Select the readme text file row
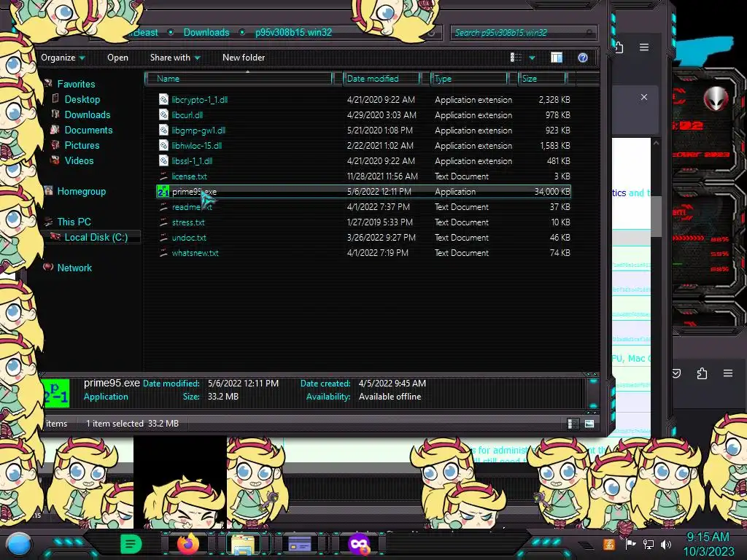The width and height of the screenshot is (747, 560). pos(363,206)
